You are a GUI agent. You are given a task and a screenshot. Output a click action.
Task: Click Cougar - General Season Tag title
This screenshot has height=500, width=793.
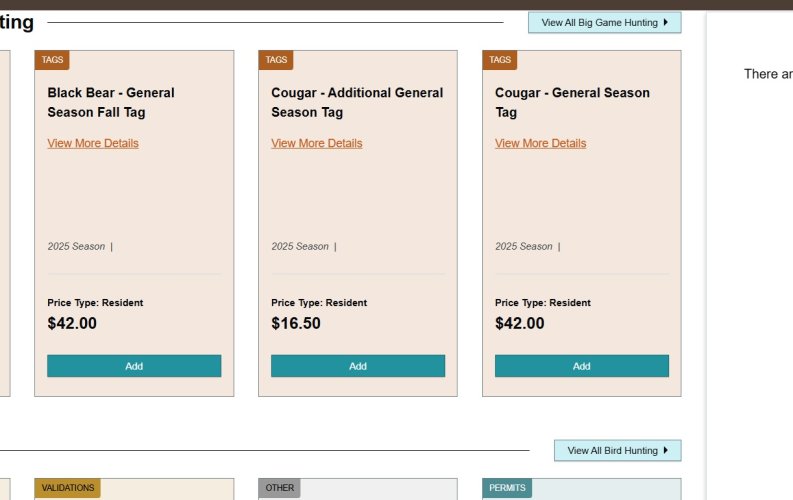click(572, 102)
